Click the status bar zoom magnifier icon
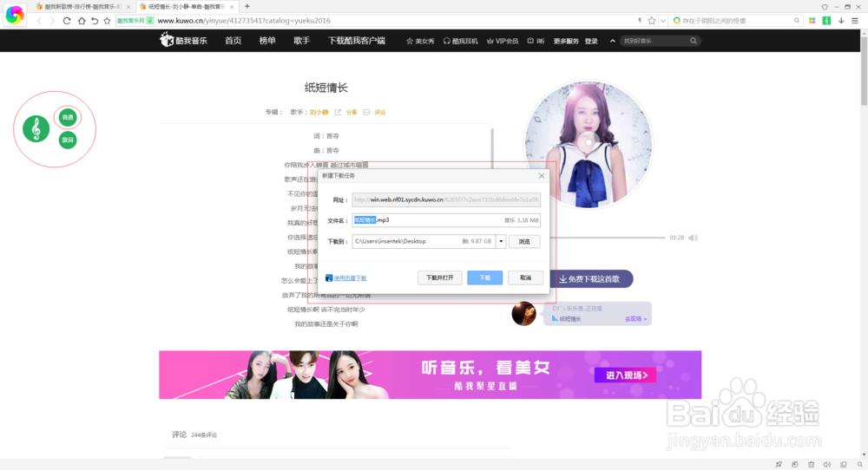 [x=859, y=465]
